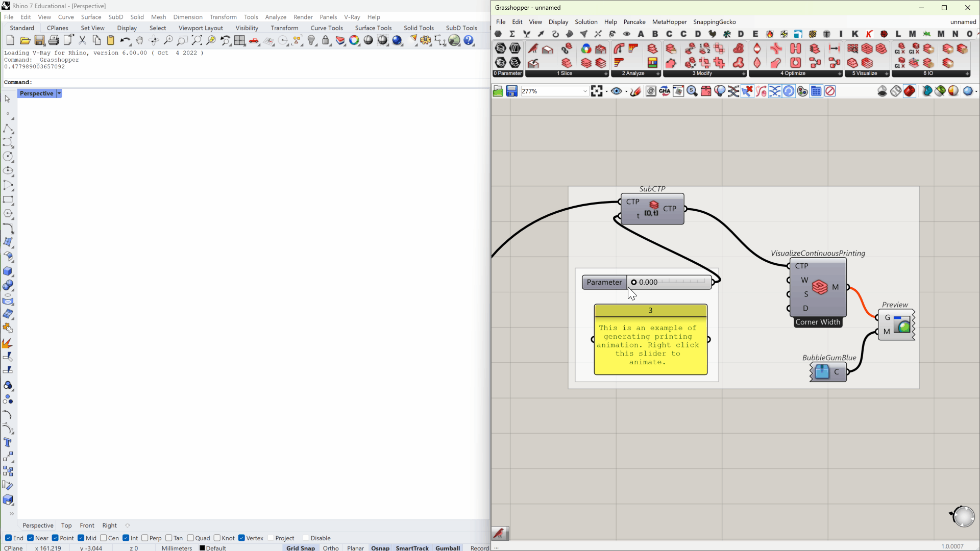Switch to the Surface Tools toolbar tab
The image size is (980, 551).
click(373, 28)
